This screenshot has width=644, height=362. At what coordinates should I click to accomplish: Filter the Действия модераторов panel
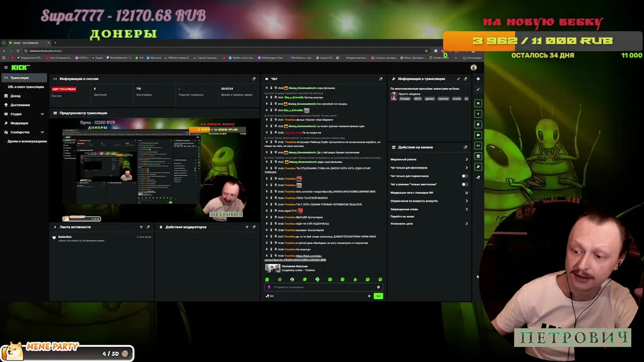click(x=247, y=227)
